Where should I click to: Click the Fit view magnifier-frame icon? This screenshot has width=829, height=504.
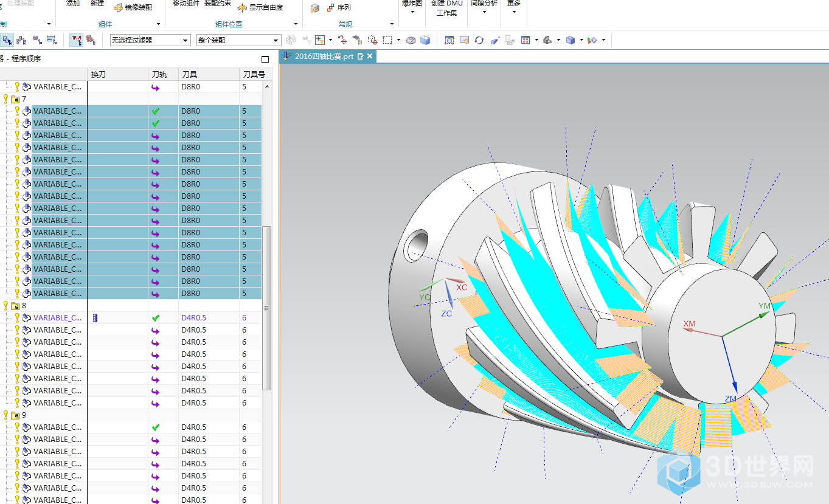(x=449, y=40)
